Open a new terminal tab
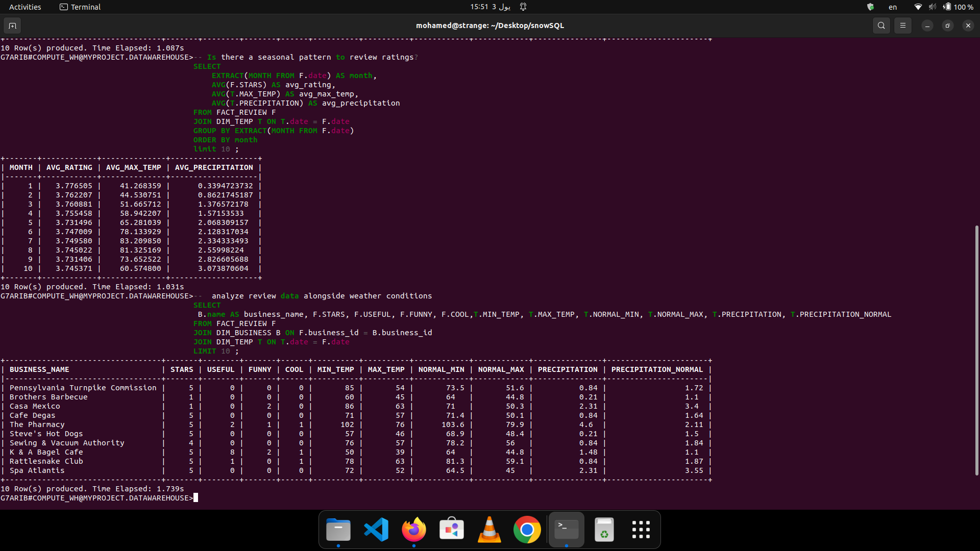 (x=12, y=26)
